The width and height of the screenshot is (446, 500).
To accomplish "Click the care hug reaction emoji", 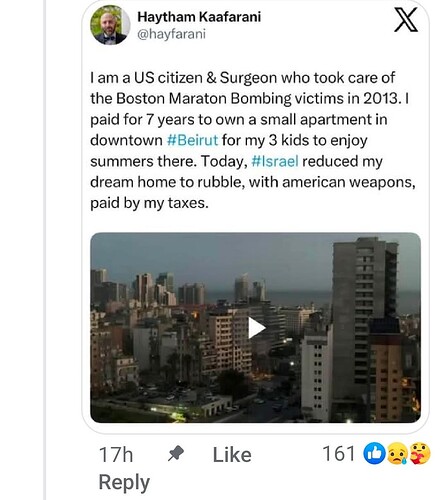I will coord(420,454).
